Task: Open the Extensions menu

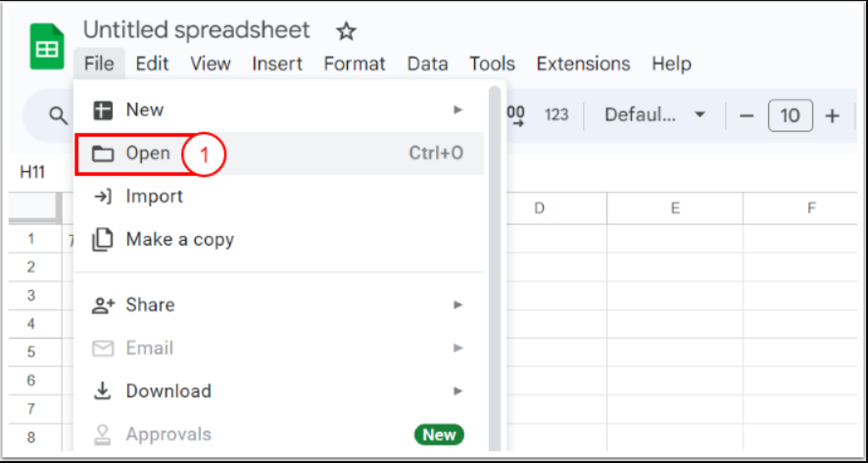Action: pos(583,64)
